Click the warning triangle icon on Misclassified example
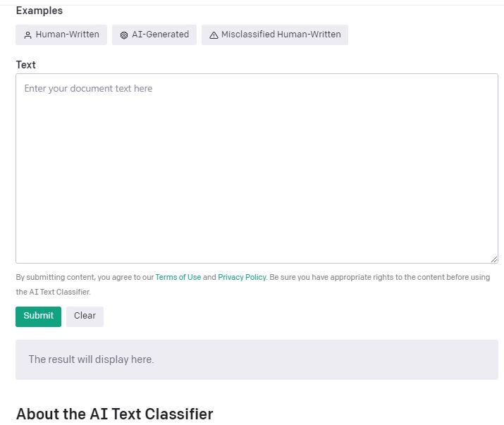This screenshot has height=425, width=504. click(x=214, y=35)
